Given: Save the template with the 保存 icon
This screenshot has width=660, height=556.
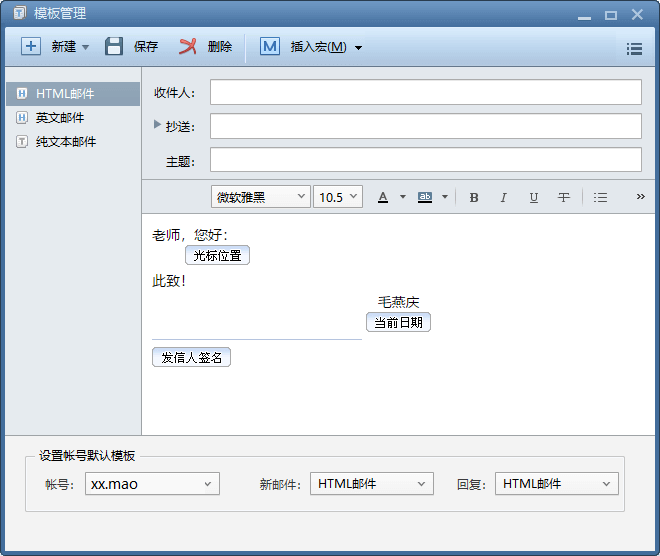Looking at the screenshot, I should coord(115,47).
